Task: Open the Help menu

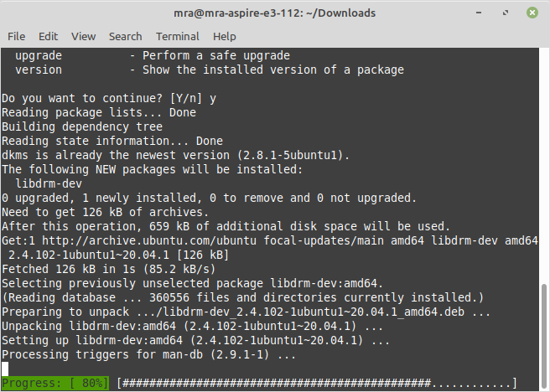Action: click(225, 36)
